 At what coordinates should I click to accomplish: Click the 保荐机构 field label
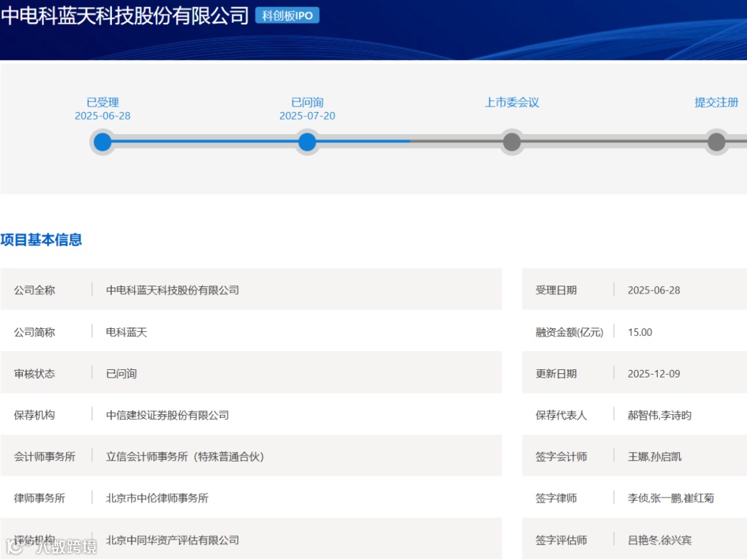[35, 416]
